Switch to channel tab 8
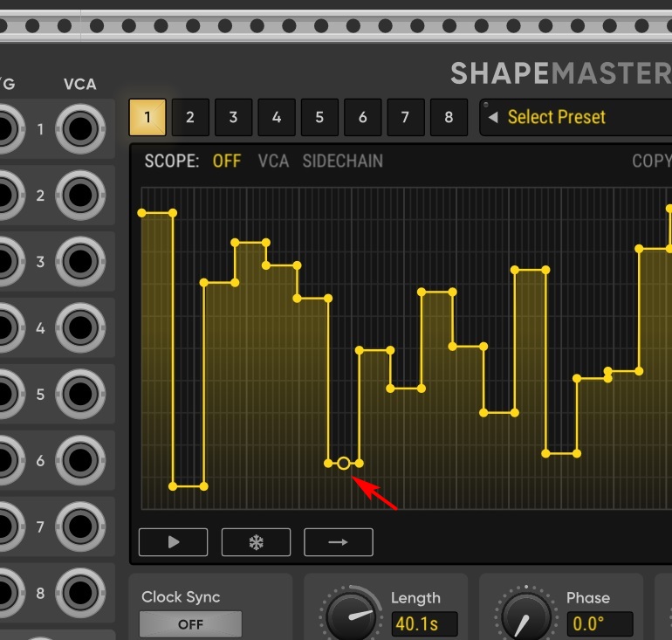The width and height of the screenshot is (672, 640). click(x=449, y=117)
